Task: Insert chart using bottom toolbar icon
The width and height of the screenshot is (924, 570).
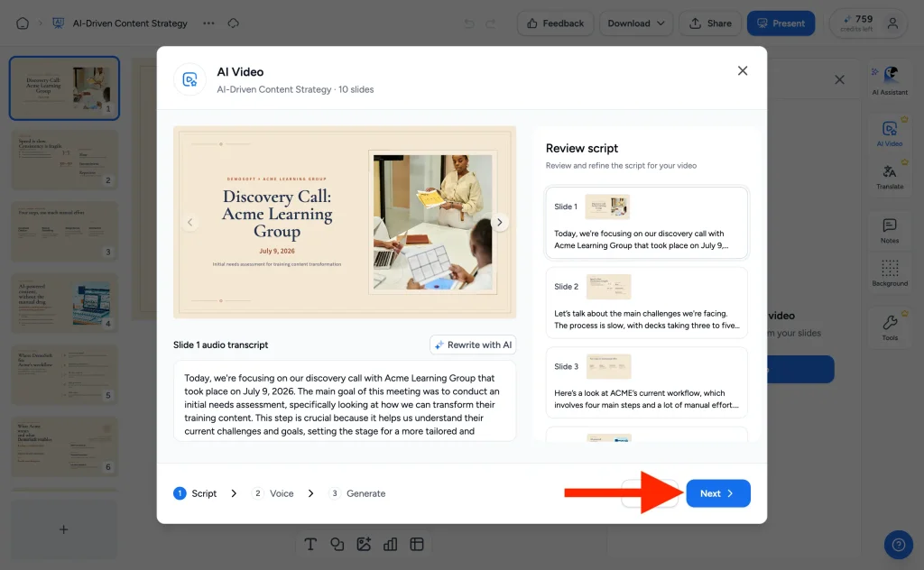Action: (390, 544)
